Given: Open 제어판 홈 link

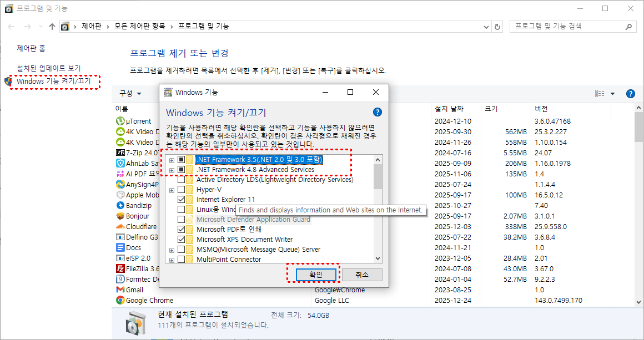Looking at the screenshot, I should coord(31,48).
